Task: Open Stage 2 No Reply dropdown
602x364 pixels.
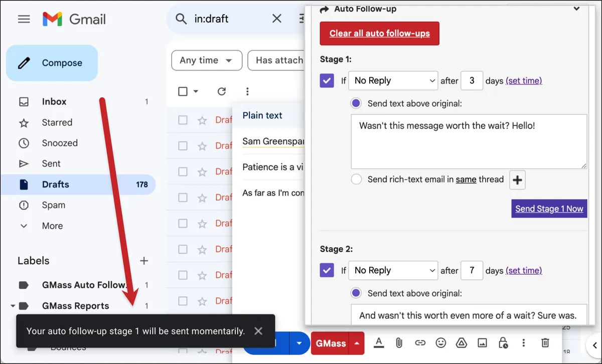Action: [393, 271]
